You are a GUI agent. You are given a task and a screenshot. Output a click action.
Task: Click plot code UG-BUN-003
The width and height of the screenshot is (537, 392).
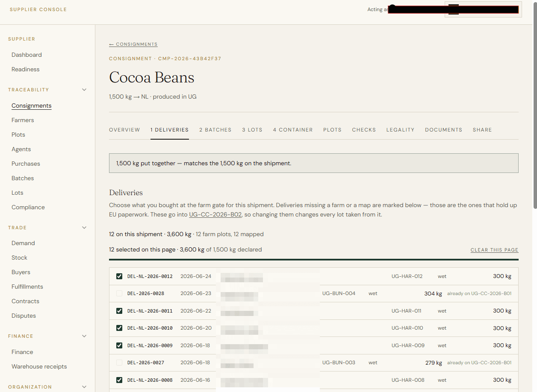(x=339, y=363)
